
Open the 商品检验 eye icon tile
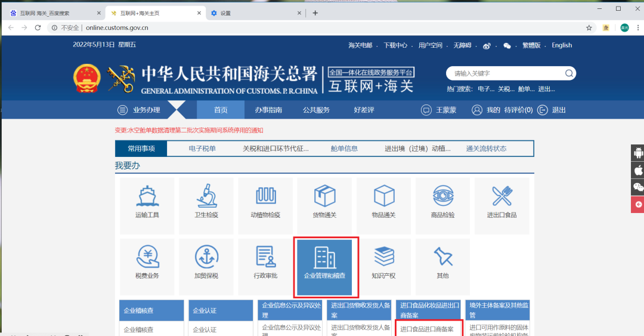tap(442, 205)
